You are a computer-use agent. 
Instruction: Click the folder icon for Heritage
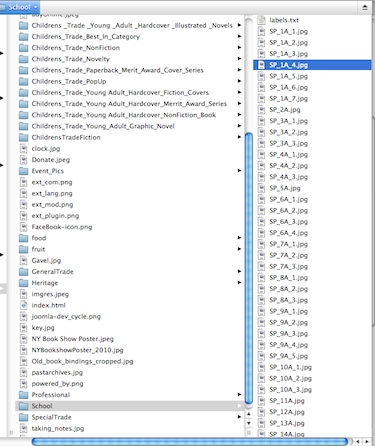pos(24,283)
